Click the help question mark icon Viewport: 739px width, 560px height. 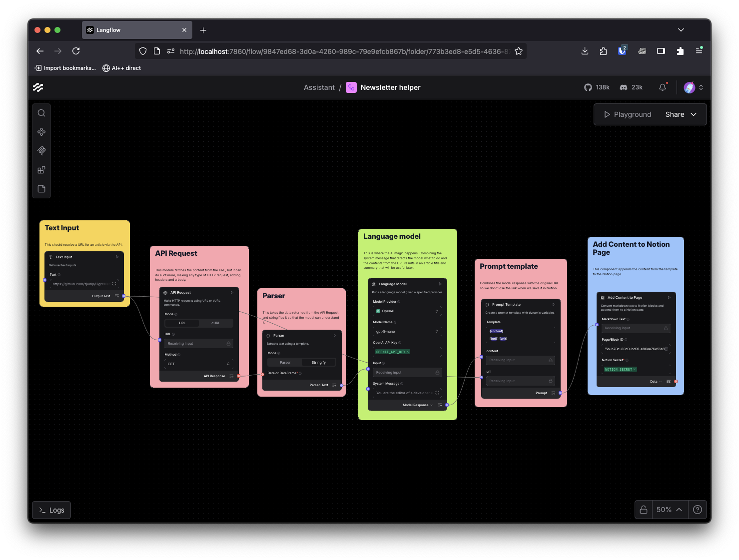pyautogui.click(x=698, y=510)
